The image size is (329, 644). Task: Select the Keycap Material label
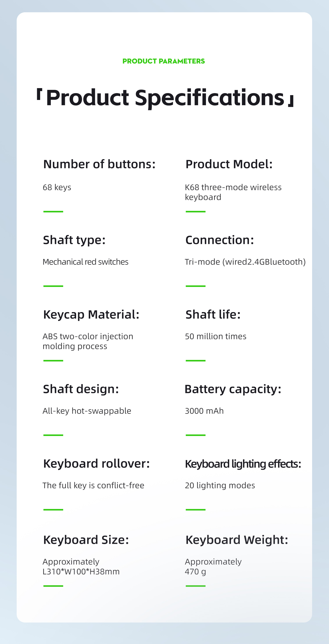pyautogui.click(x=91, y=315)
